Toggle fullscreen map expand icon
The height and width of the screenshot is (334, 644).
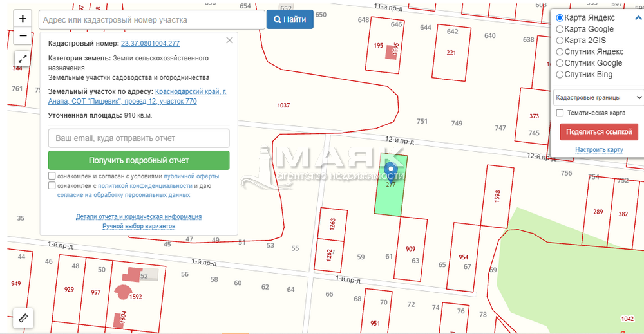click(23, 58)
